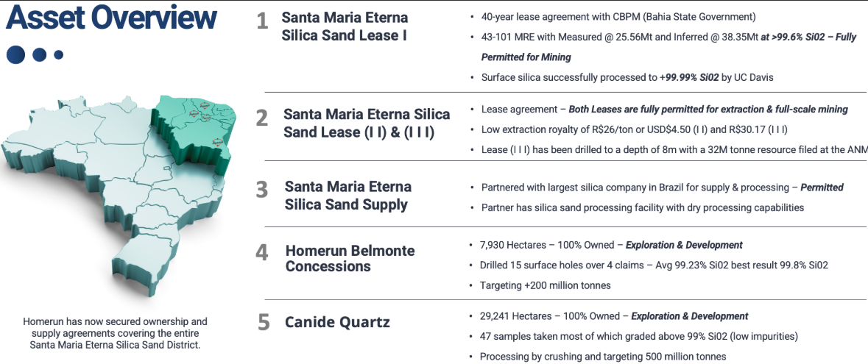Click the largest dark blue dot under title
The image size is (868, 364).
[x=16, y=54]
